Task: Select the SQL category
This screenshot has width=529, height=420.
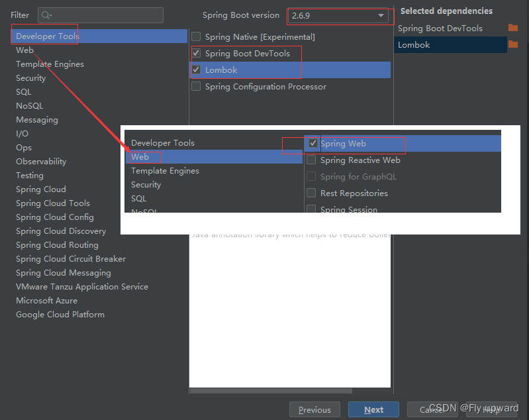Action: click(23, 92)
